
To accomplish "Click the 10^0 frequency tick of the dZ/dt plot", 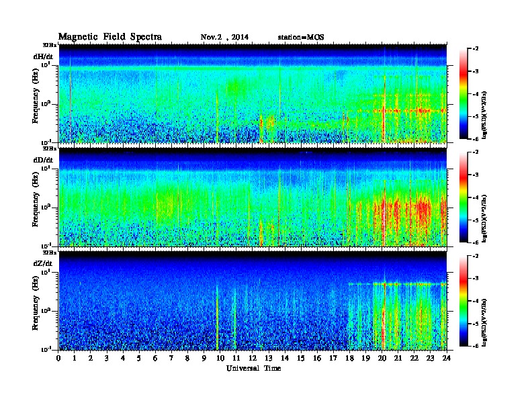I will pyautogui.click(x=46, y=310).
